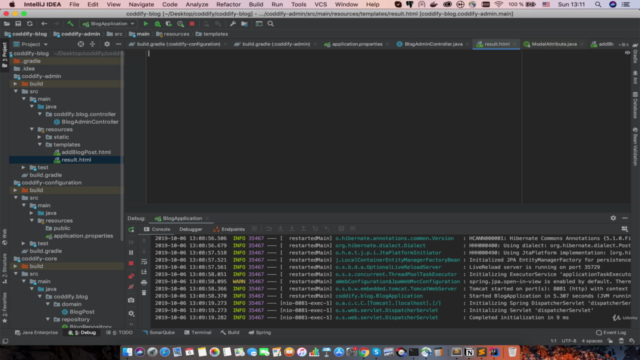Open Finder from the Dock
This screenshot has height=360, width=640.
(x=127, y=352)
